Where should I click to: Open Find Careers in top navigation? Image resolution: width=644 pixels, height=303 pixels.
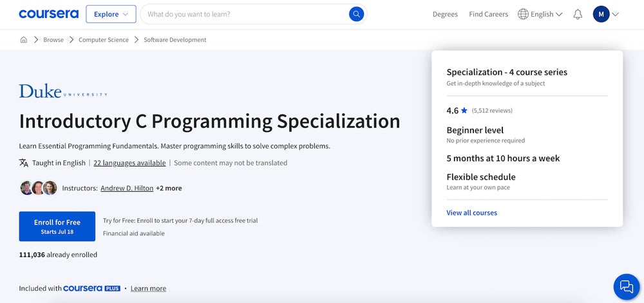click(x=488, y=14)
